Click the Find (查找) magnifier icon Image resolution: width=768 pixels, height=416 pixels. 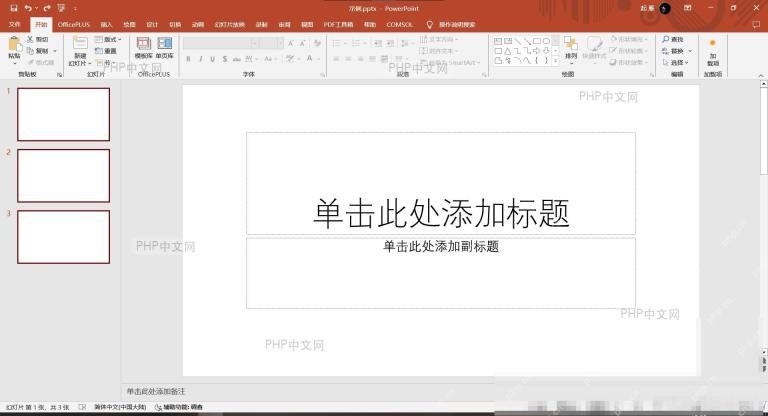[666, 39]
